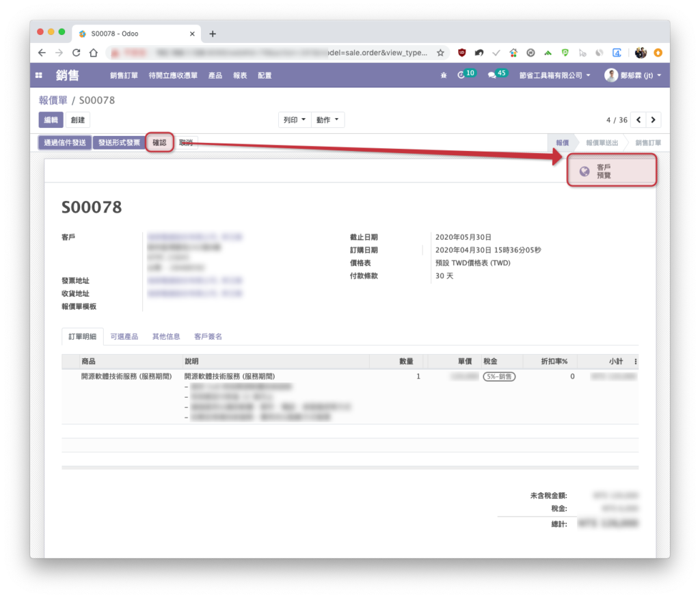The image size is (700, 598).
Task: Open the 配置 menu
Action: 265,75
